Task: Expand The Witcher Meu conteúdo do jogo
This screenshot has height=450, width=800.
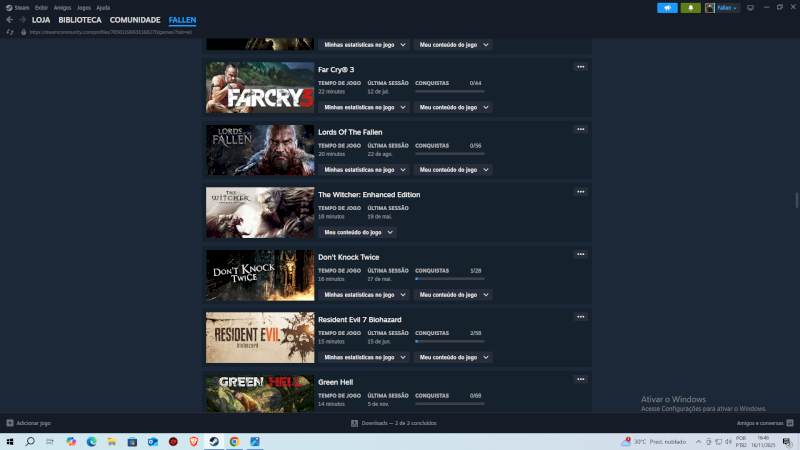Action: pyautogui.click(x=358, y=232)
